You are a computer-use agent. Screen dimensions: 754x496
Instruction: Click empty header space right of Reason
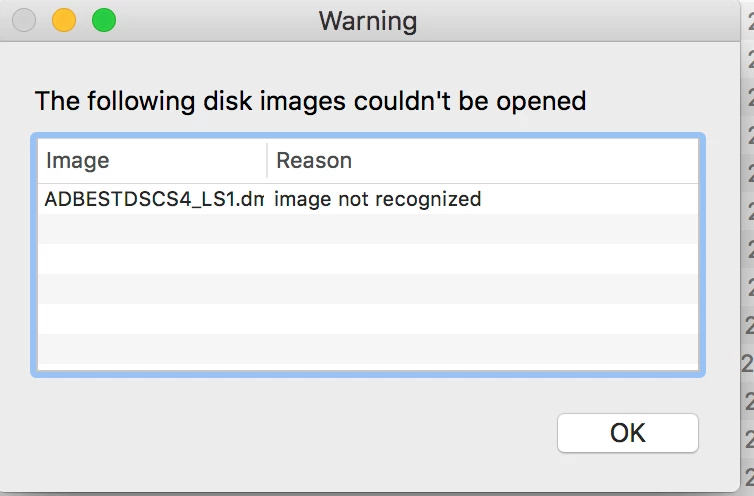(524, 161)
